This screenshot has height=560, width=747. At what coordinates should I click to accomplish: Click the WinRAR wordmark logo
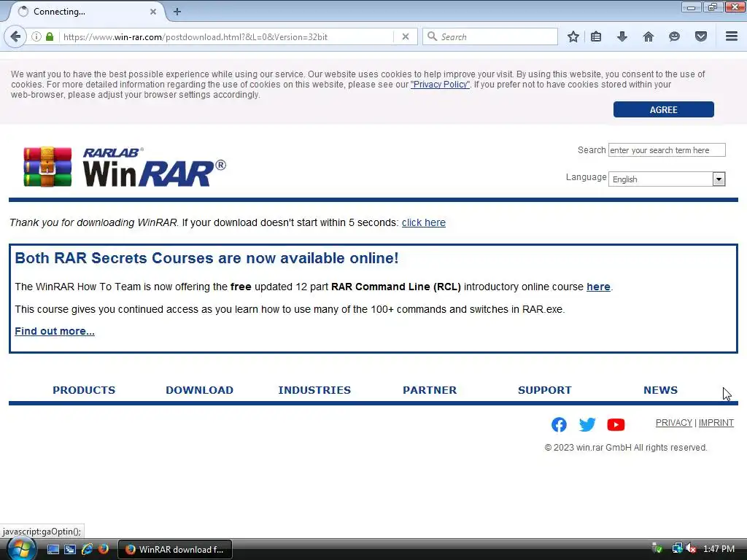(x=155, y=168)
